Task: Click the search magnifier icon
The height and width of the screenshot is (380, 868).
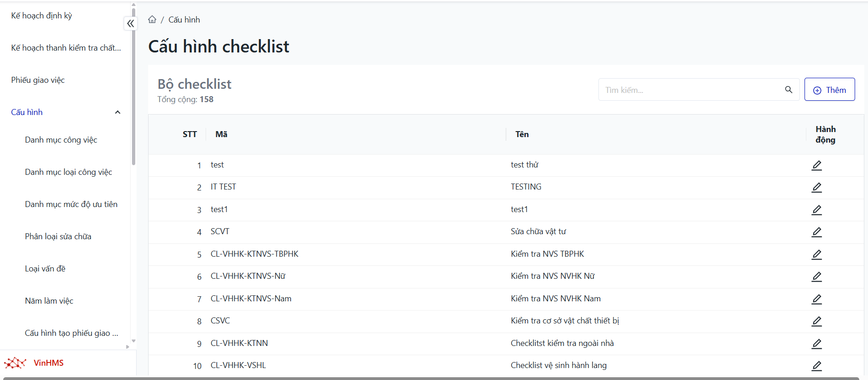Action: tap(788, 90)
